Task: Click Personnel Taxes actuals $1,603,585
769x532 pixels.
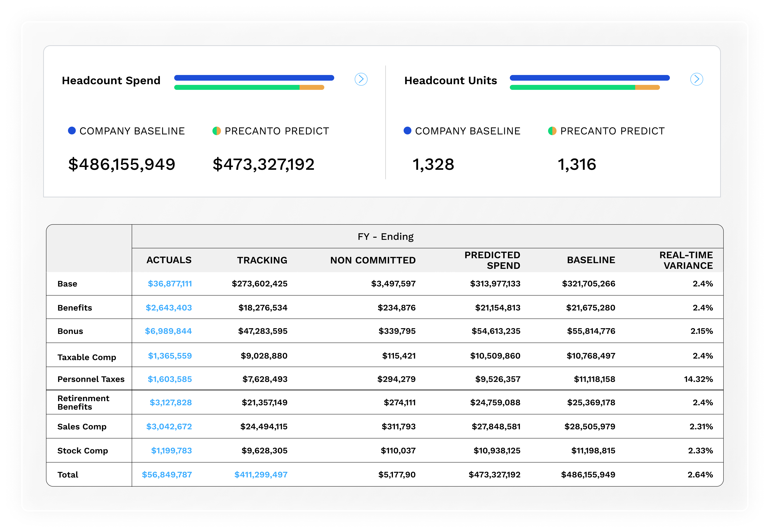Action: click(x=169, y=379)
